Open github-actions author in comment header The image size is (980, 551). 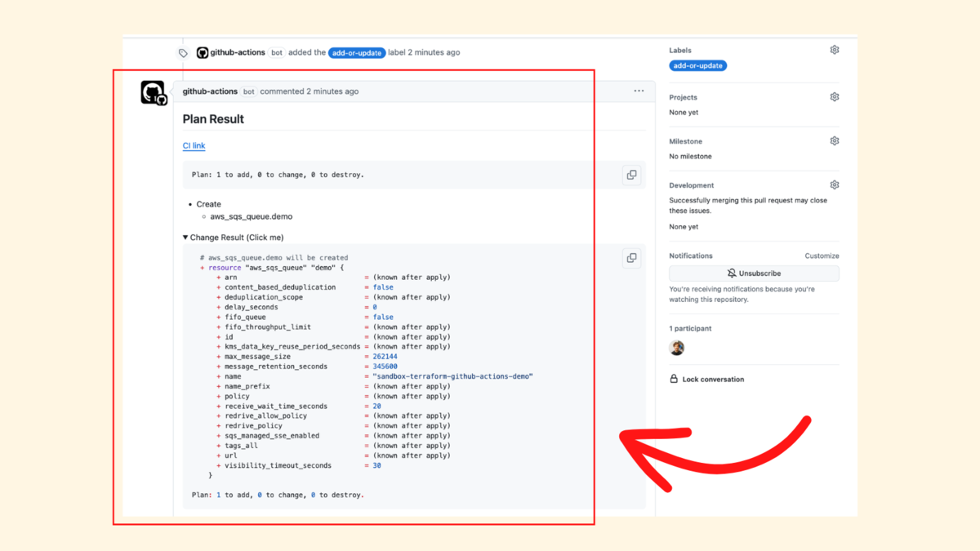210,91
